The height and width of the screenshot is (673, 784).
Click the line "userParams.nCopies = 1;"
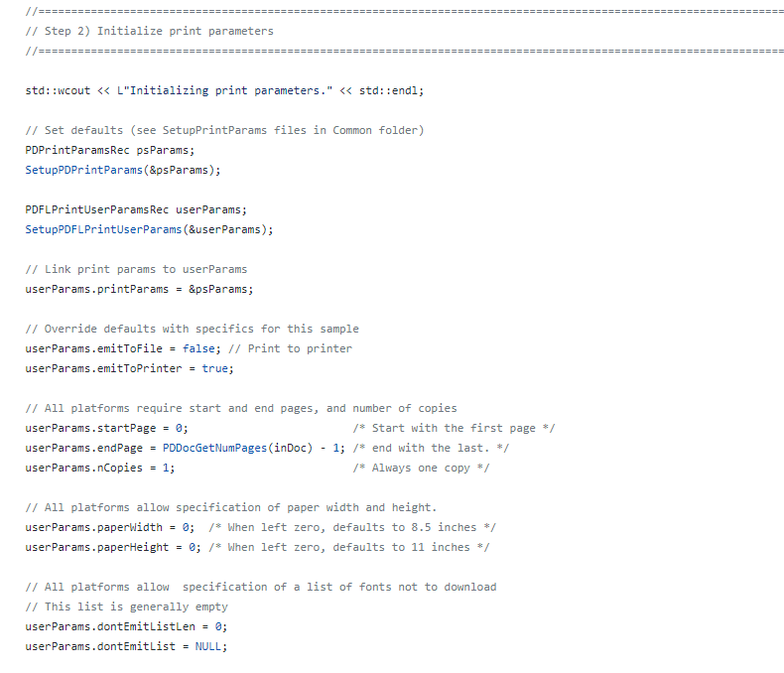(100, 468)
